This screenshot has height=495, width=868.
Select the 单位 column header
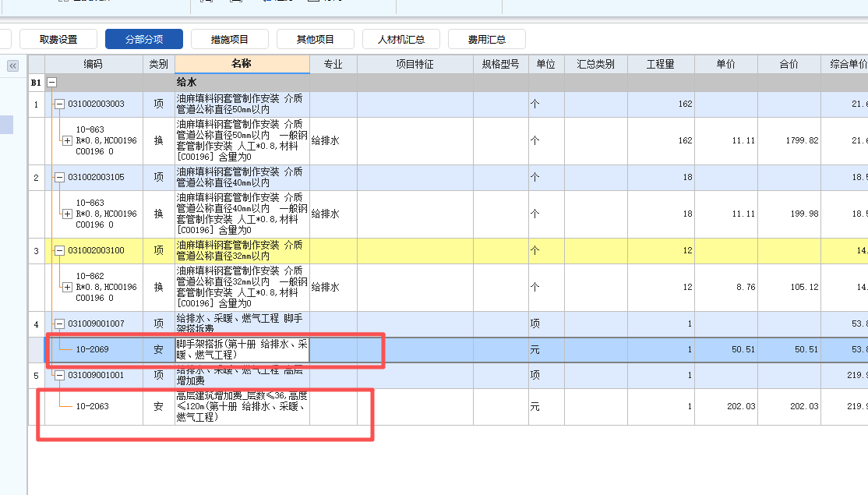pos(546,64)
